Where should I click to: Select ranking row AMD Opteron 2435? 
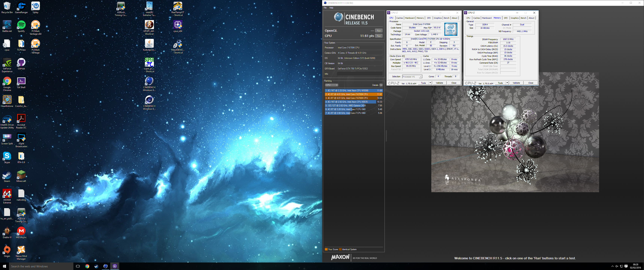(x=353, y=106)
